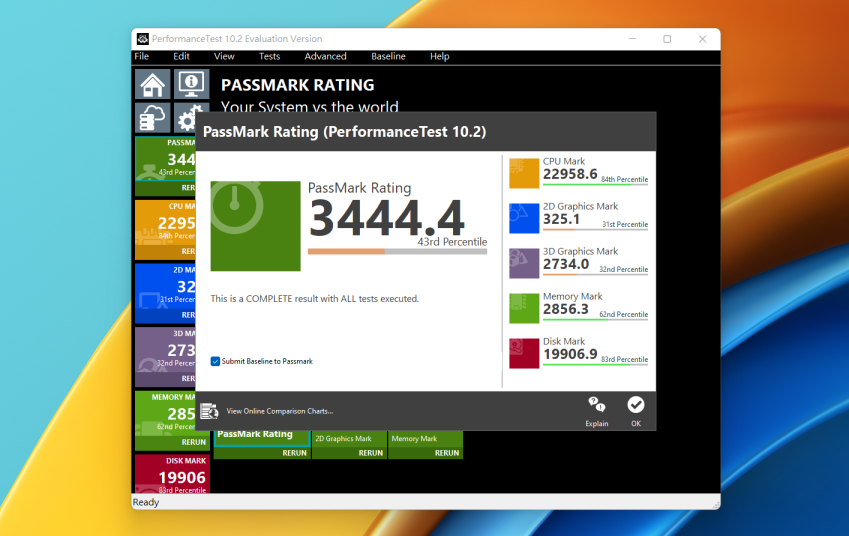Open the Baseline menu
The width and height of the screenshot is (849, 536).
(388, 56)
